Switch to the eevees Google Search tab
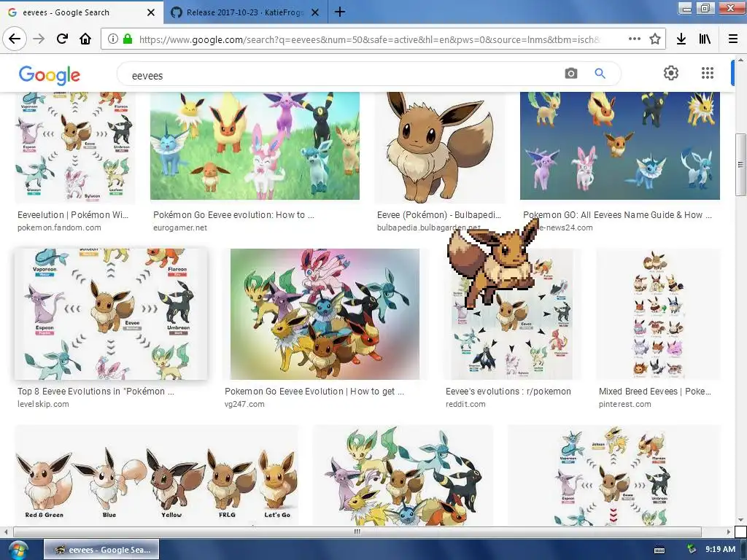This screenshot has height=560, width=747. (81, 12)
